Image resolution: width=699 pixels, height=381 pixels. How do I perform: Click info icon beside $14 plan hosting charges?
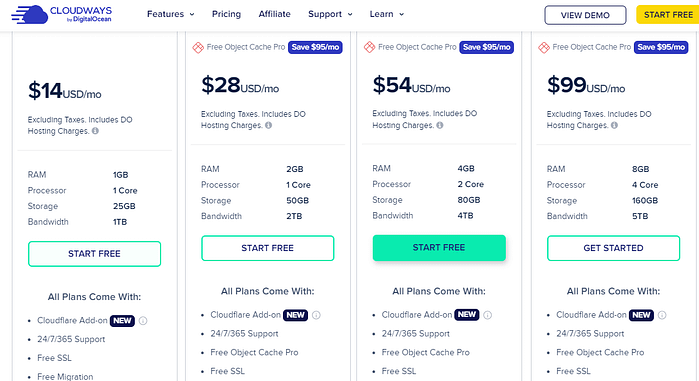(95, 131)
